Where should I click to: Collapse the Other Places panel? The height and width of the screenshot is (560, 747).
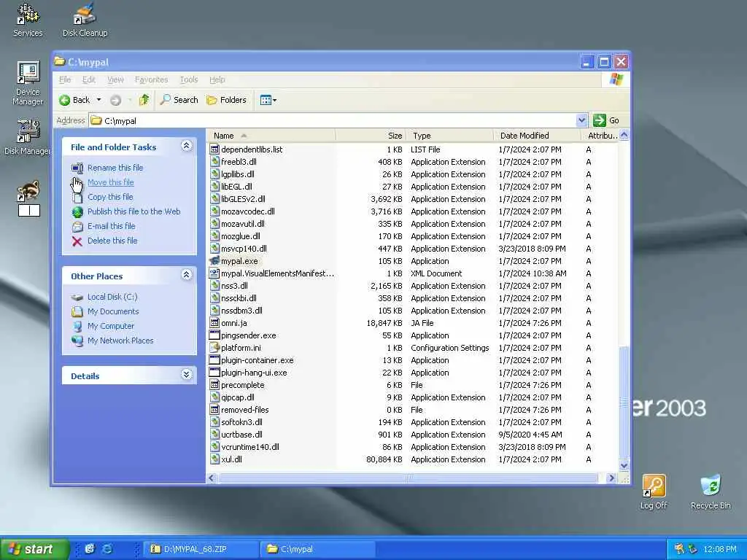(186, 275)
